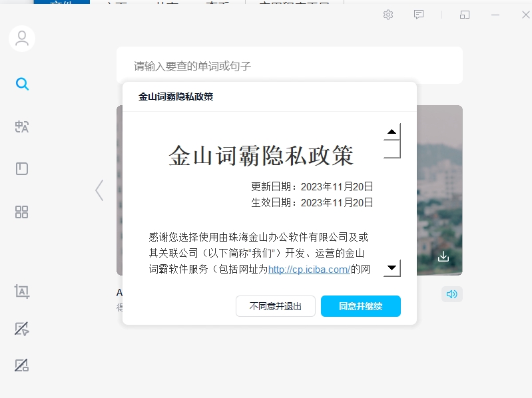Open the settings gear icon
Image resolution: width=532 pixels, height=398 pixels.
[x=388, y=15]
